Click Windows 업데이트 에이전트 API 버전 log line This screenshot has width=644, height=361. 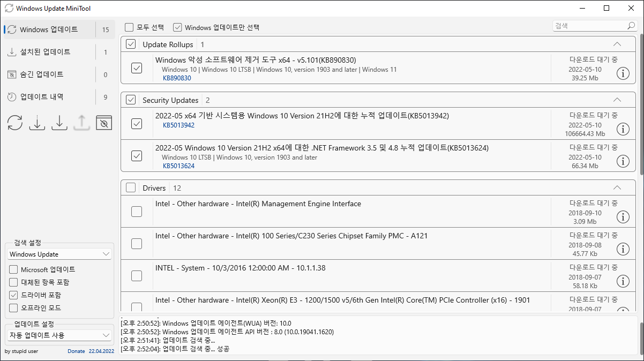click(227, 332)
